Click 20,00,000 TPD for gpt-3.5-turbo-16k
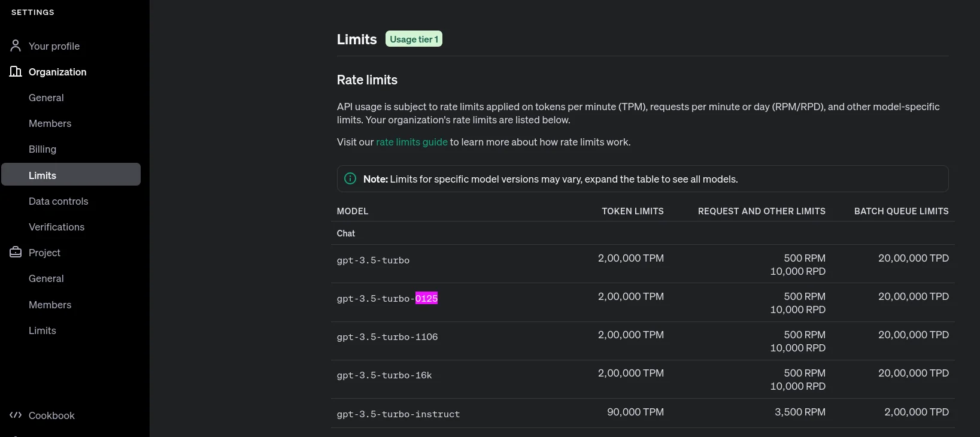The width and height of the screenshot is (980, 437). [x=914, y=373]
